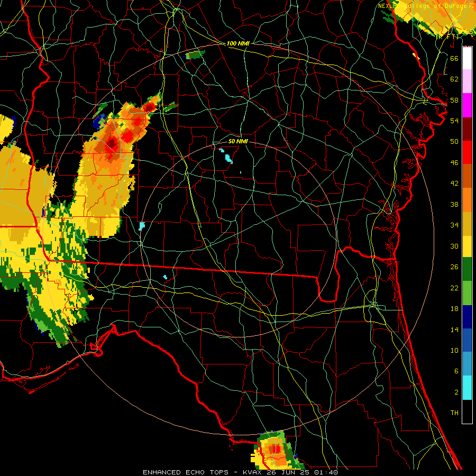
Task: Click the dark red legend swatch
Action: 467,129
